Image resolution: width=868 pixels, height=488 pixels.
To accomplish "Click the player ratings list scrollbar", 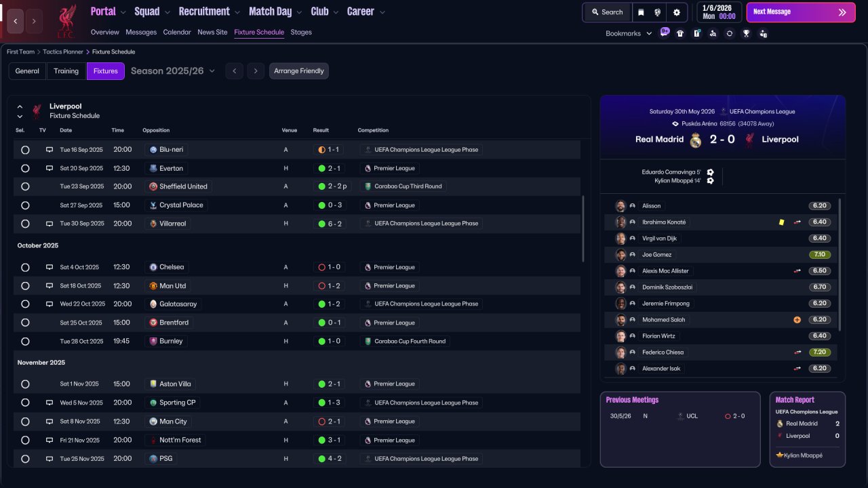I will 840,265.
